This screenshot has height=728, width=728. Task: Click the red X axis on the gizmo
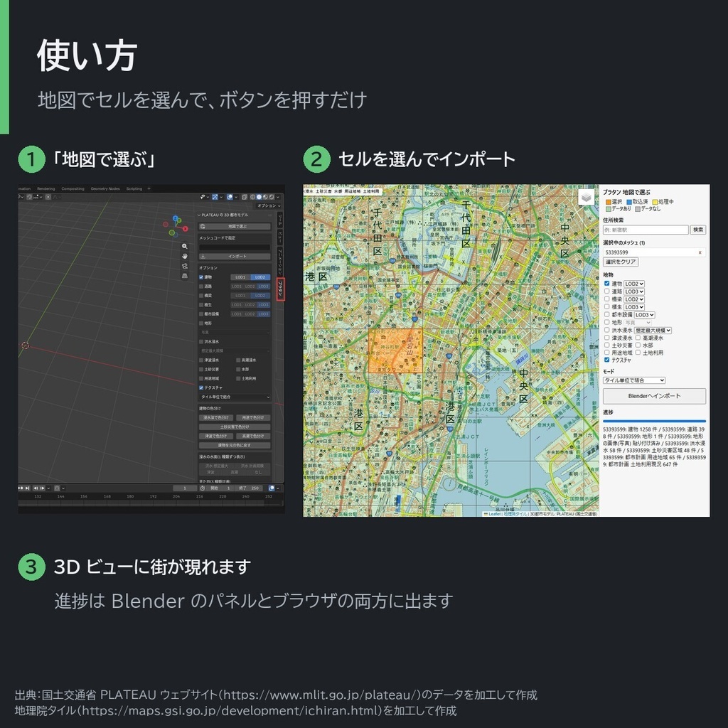tap(186, 228)
